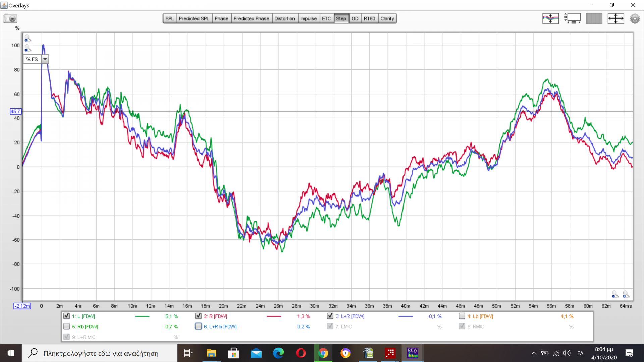
Task: Enable the 4: Lb [FDW] trace
Action: 462,316
